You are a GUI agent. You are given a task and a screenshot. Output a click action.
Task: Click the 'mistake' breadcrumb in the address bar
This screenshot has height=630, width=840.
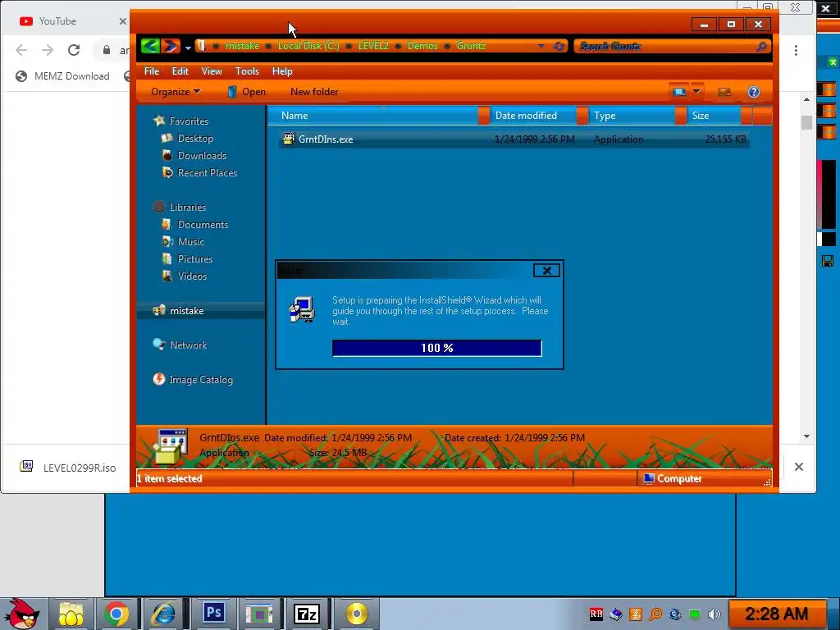click(242, 46)
